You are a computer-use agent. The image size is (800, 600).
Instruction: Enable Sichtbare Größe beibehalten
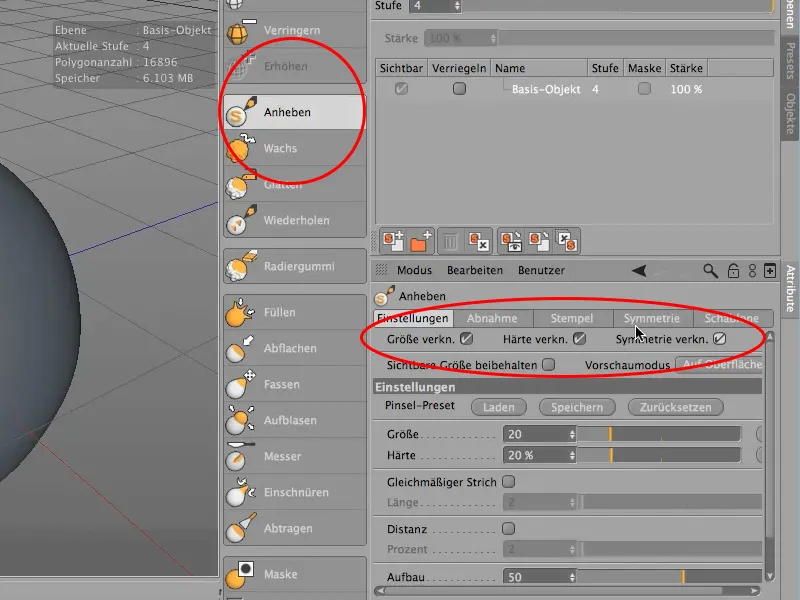pyautogui.click(x=548, y=365)
